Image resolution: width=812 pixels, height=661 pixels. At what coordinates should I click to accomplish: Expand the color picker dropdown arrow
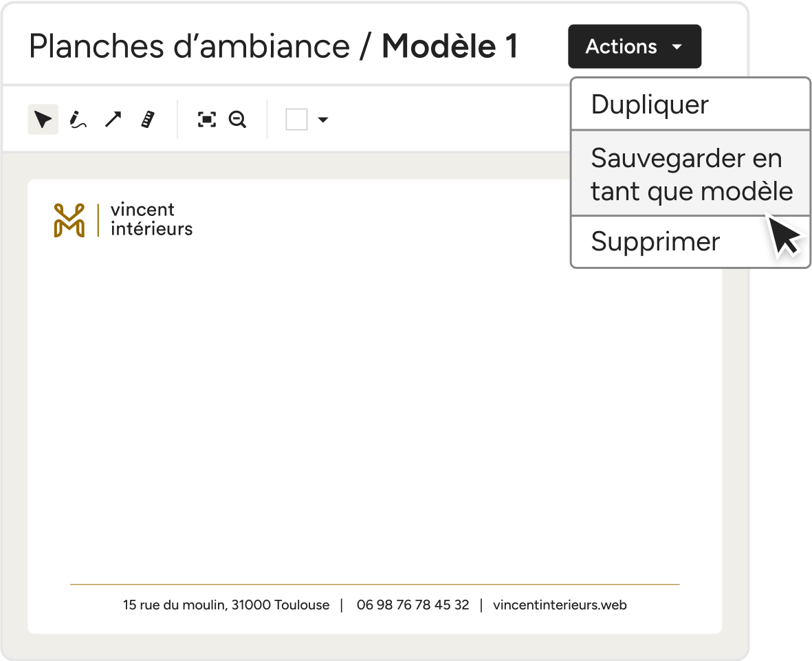tap(322, 120)
